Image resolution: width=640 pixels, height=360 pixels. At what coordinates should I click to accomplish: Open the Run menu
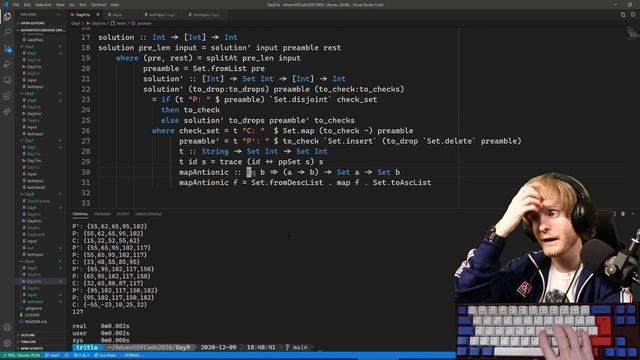tap(83, 4)
